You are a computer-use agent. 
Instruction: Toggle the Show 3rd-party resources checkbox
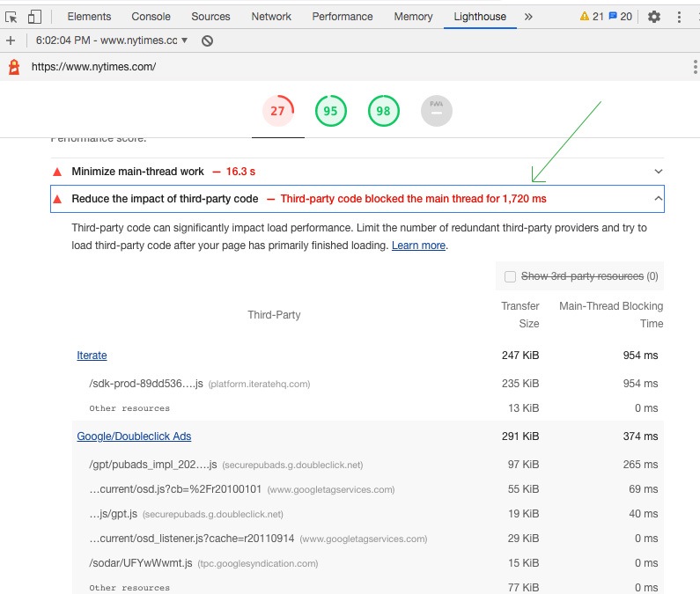(x=510, y=276)
